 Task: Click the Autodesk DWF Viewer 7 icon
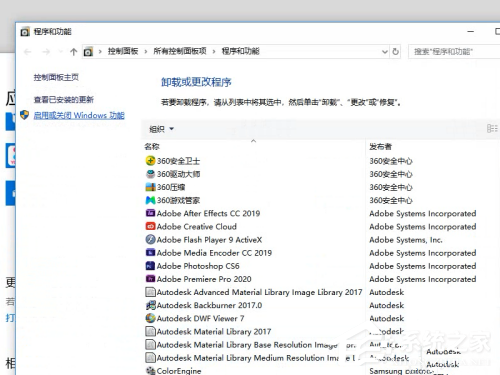point(150,318)
